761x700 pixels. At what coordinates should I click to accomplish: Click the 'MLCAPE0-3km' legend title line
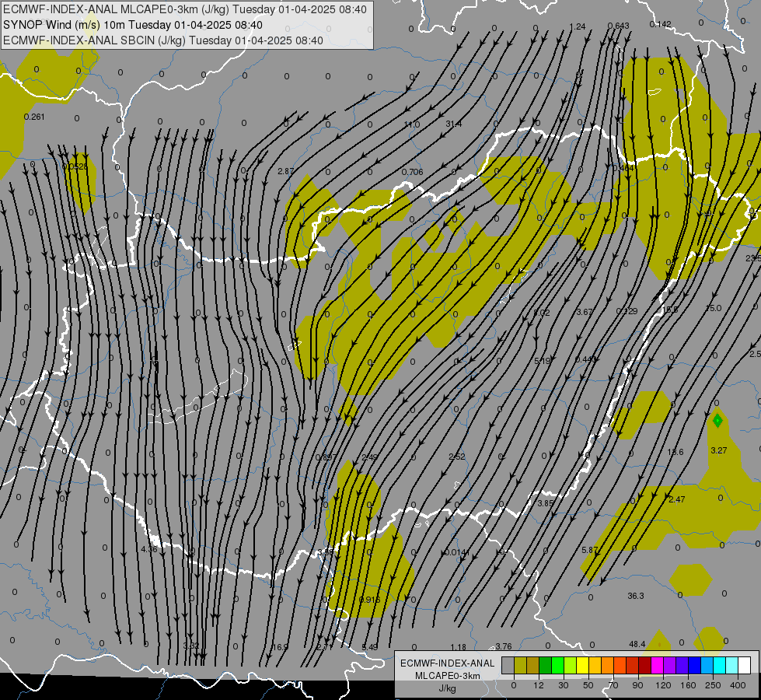(447, 676)
